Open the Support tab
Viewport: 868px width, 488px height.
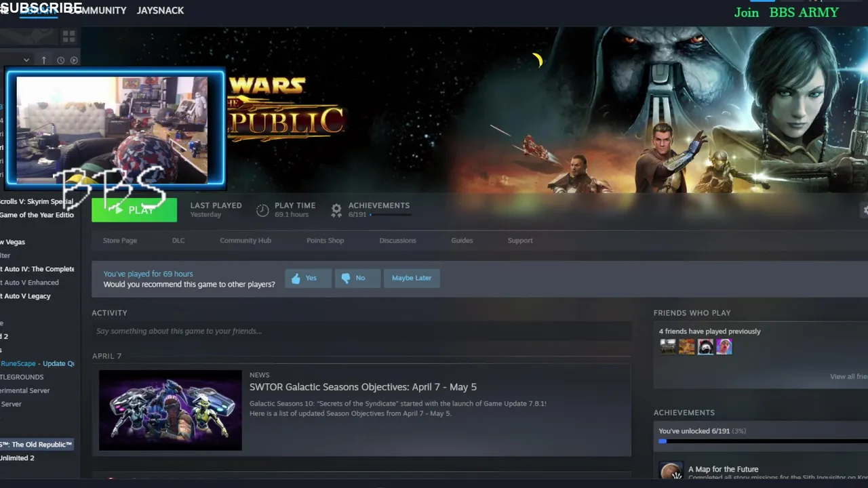click(520, 241)
